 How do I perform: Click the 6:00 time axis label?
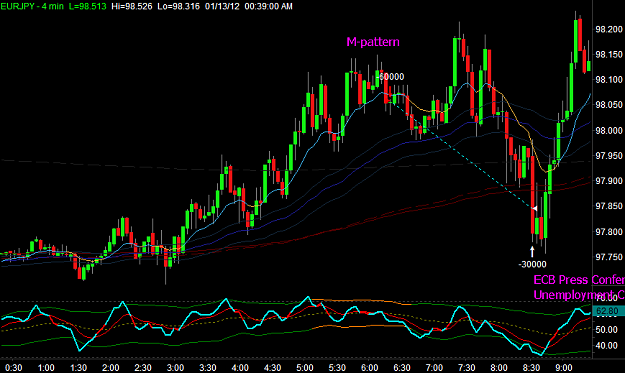[x=369, y=367]
